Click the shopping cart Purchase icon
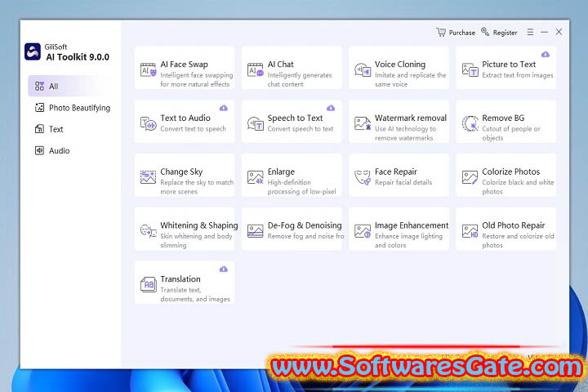 point(441,33)
